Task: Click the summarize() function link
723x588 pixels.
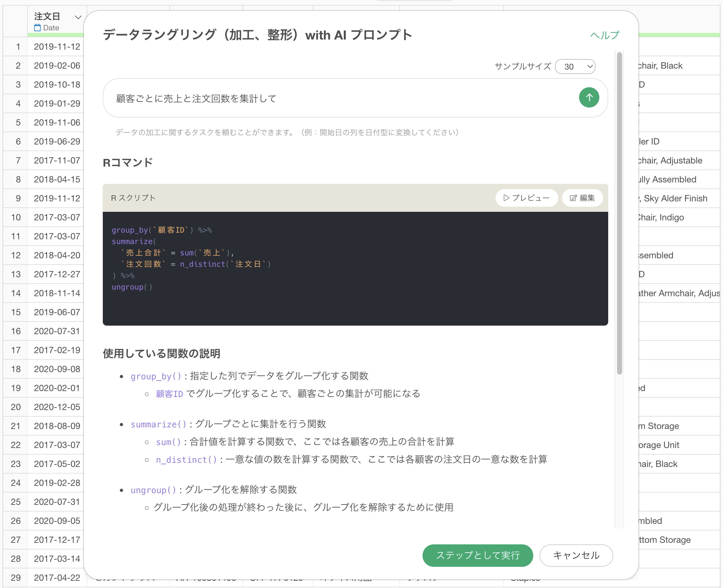Action: [x=158, y=424]
